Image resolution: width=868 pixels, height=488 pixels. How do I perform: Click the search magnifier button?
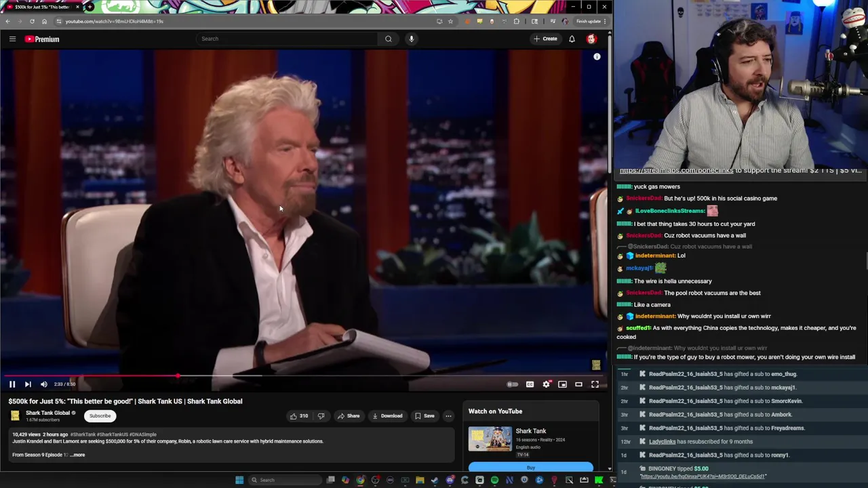coord(388,39)
